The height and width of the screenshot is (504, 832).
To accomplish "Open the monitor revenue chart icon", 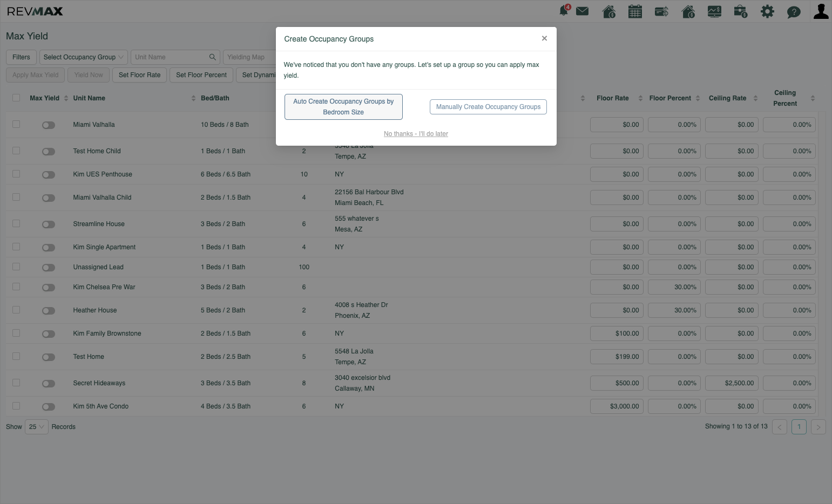I will [714, 11].
